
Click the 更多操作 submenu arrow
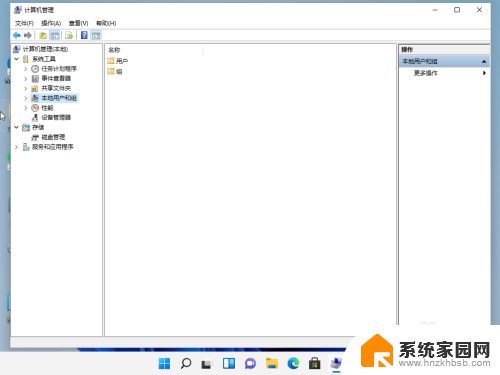(x=484, y=73)
